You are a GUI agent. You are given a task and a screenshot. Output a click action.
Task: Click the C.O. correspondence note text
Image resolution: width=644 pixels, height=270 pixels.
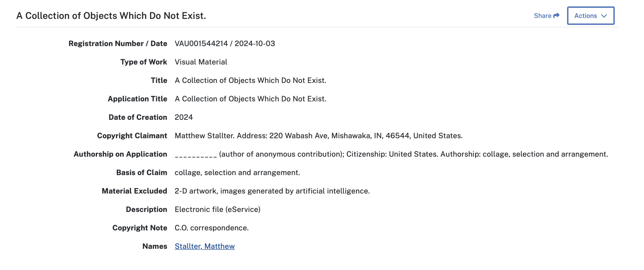pyautogui.click(x=212, y=228)
